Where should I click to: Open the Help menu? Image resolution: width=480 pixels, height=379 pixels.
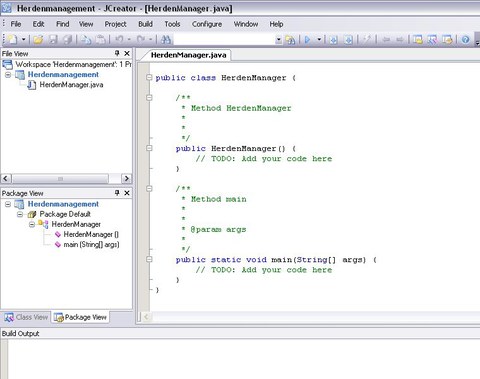(276, 24)
